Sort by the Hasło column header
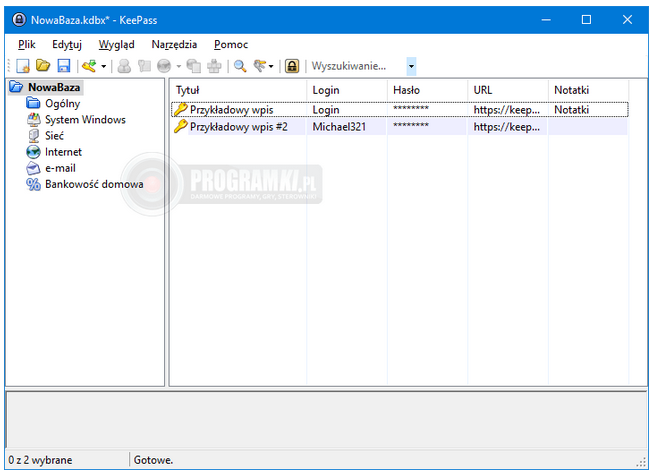Viewport: 654px width, 474px height. pos(428,90)
